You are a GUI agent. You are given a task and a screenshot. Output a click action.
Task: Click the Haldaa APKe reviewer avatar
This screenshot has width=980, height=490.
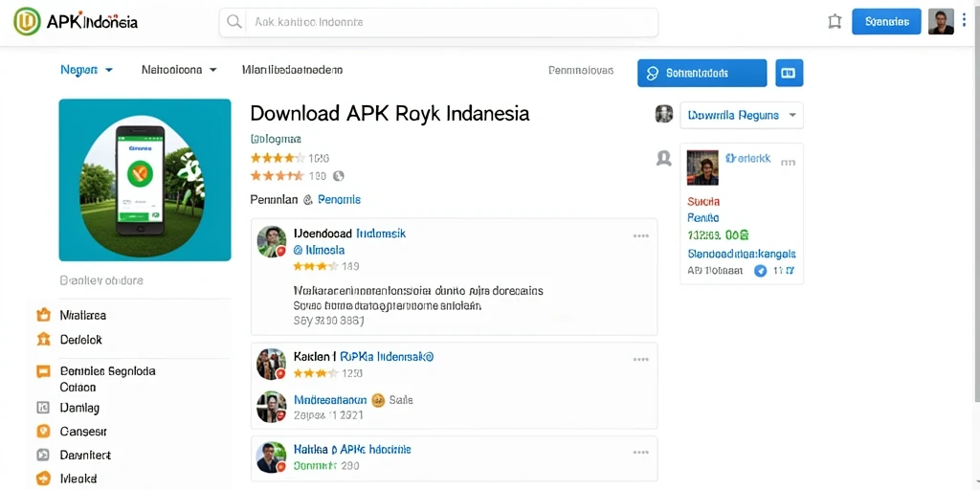click(271, 457)
